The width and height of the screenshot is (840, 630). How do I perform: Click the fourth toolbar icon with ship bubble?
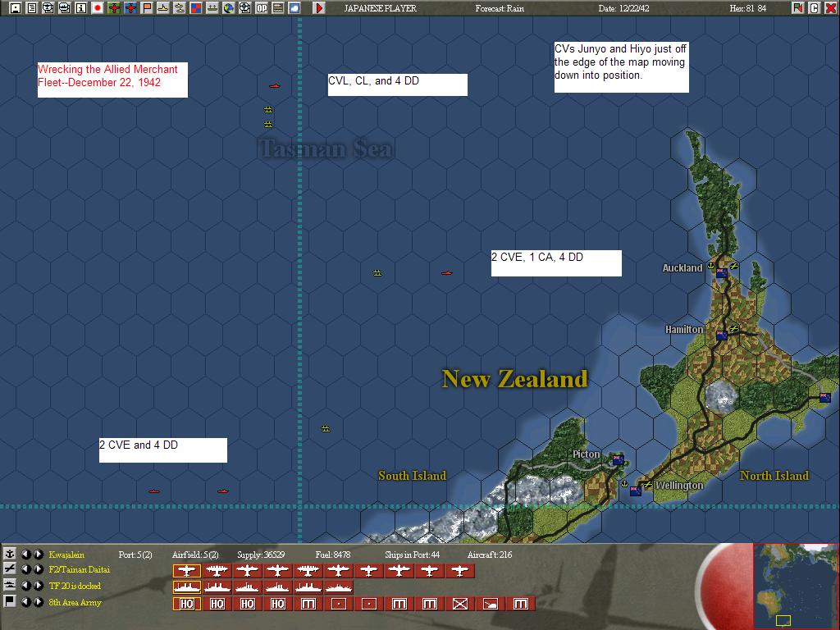pyautogui.click(x=64, y=8)
